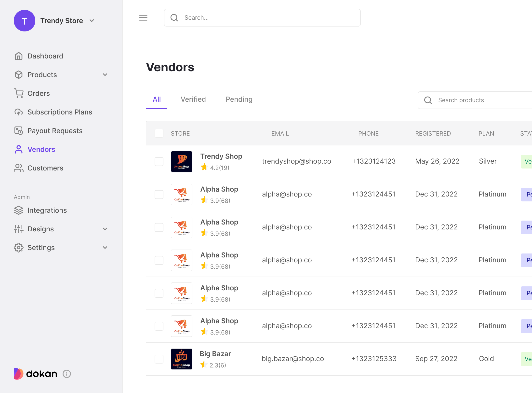Click the Payout Requests icon
This screenshot has height=393, width=532.
click(x=19, y=131)
